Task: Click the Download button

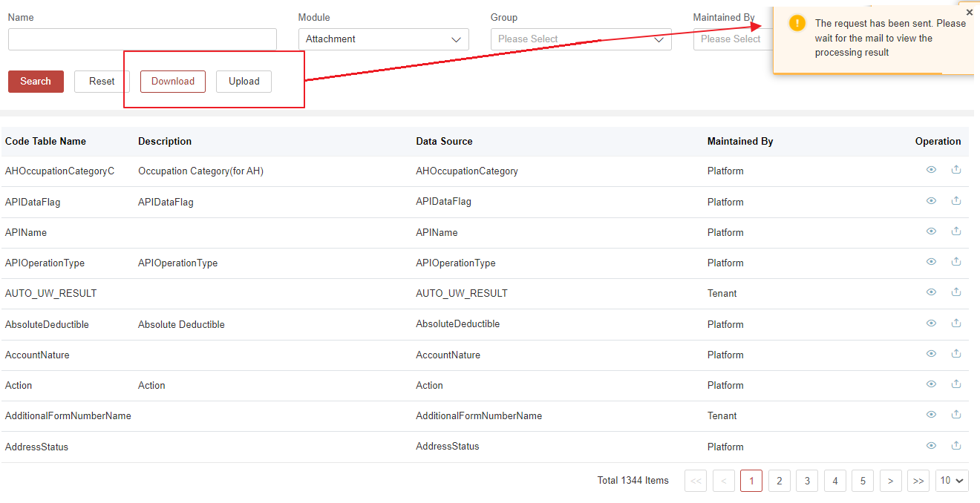Action: click(x=173, y=82)
